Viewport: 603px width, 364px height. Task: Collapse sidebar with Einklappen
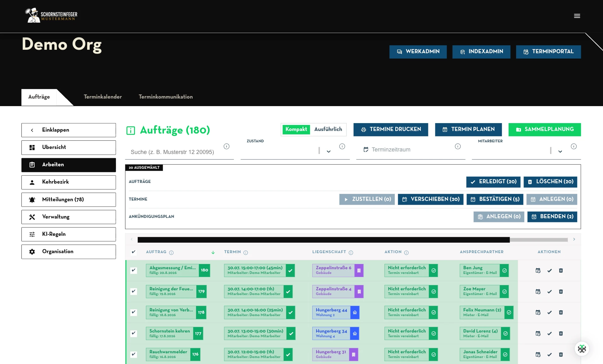[69, 130]
